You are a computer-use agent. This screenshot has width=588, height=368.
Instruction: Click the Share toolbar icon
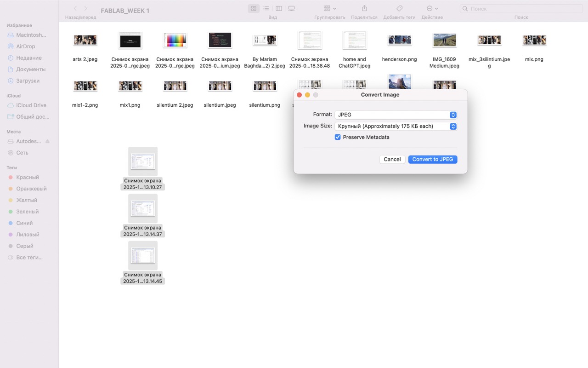point(364,8)
